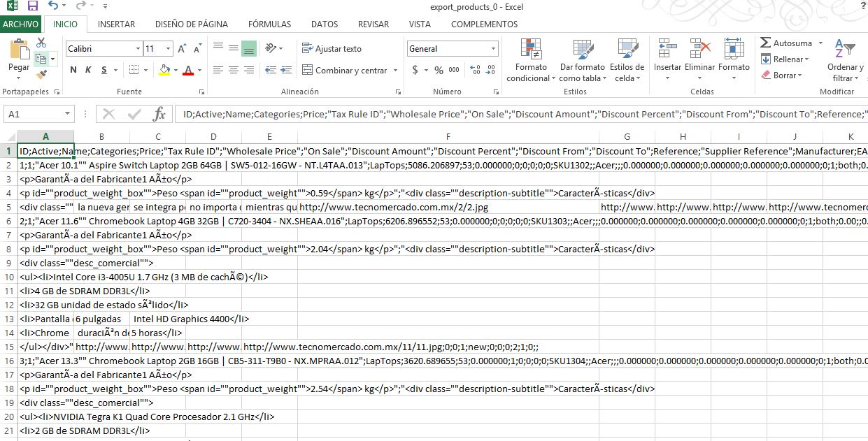Open the font size 11 dropdown
This screenshot has width=868, height=441.
(168, 49)
